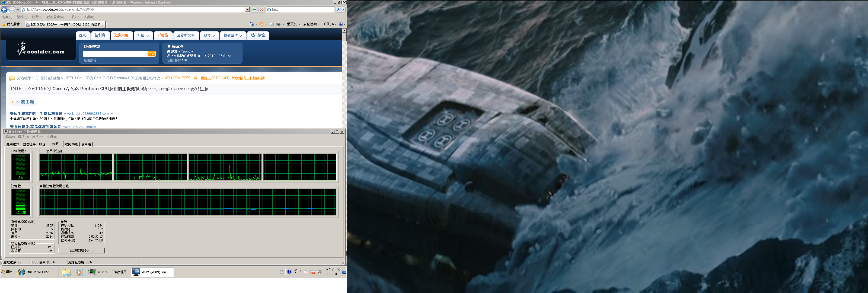Open the 部落格 forum tab

163,35
